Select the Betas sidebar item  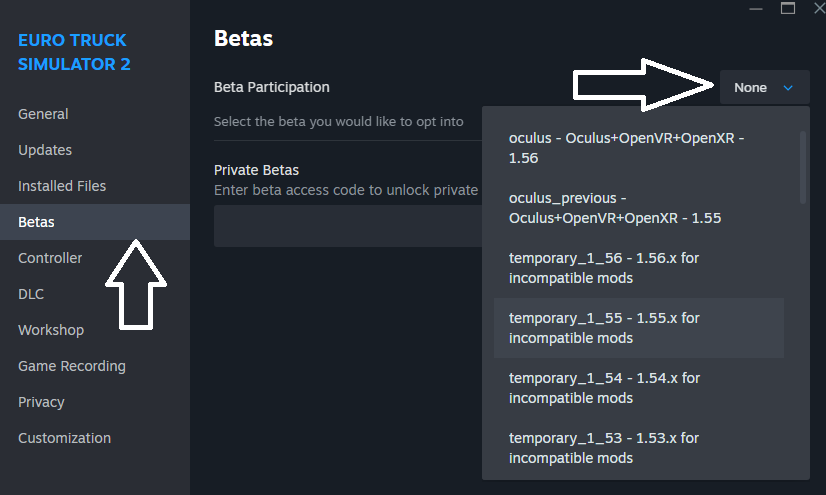(37, 222)
